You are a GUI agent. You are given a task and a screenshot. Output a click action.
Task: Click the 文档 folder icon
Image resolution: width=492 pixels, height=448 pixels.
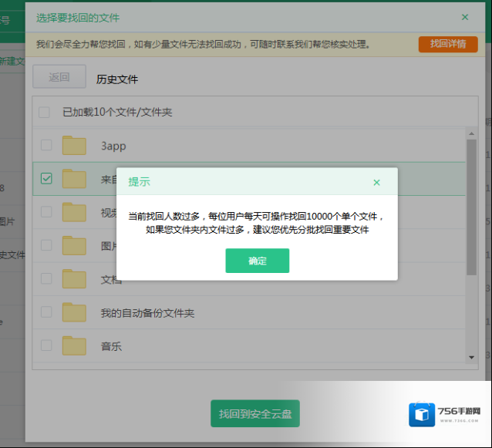pos(74,278)
